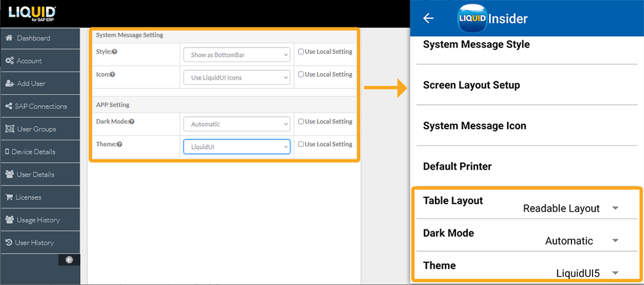
Task: Go to SAP Connections in sidebar
Action: pyautogui.click(x=40, y=107)
